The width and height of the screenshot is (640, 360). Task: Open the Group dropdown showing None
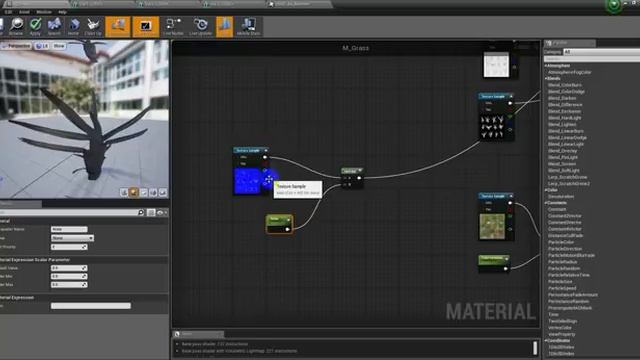click(72, 238)
